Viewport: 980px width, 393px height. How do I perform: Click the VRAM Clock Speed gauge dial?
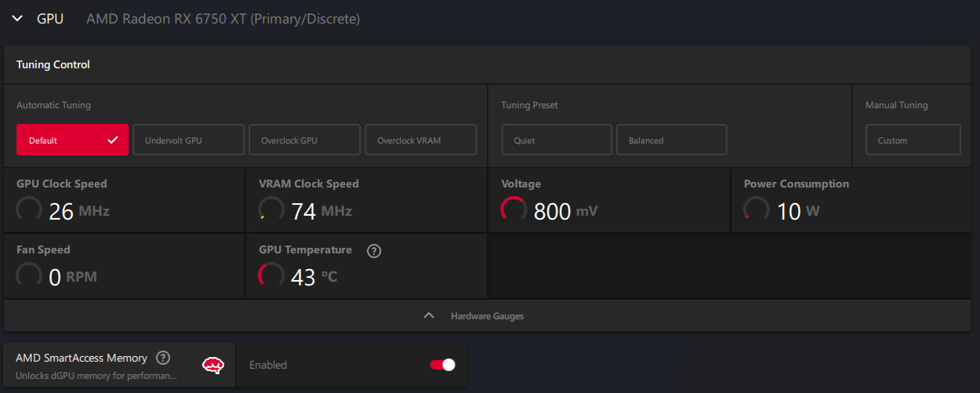click(272, 209)
